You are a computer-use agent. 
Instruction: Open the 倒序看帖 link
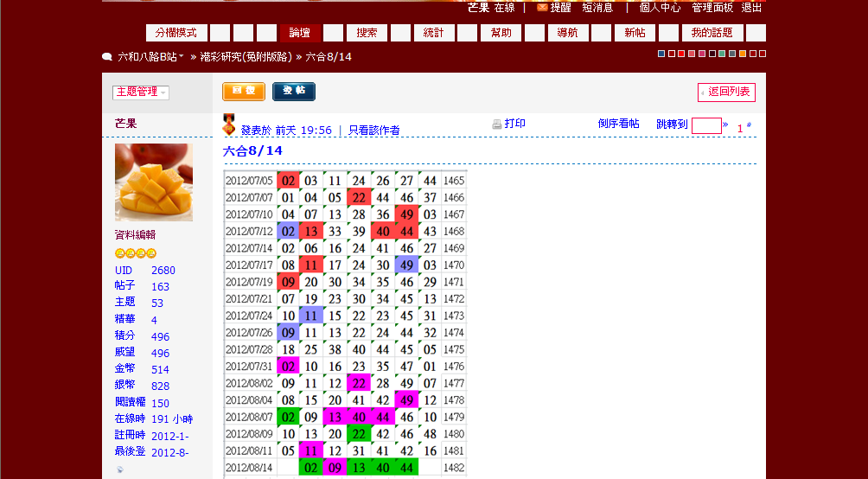tap(618, 124)
